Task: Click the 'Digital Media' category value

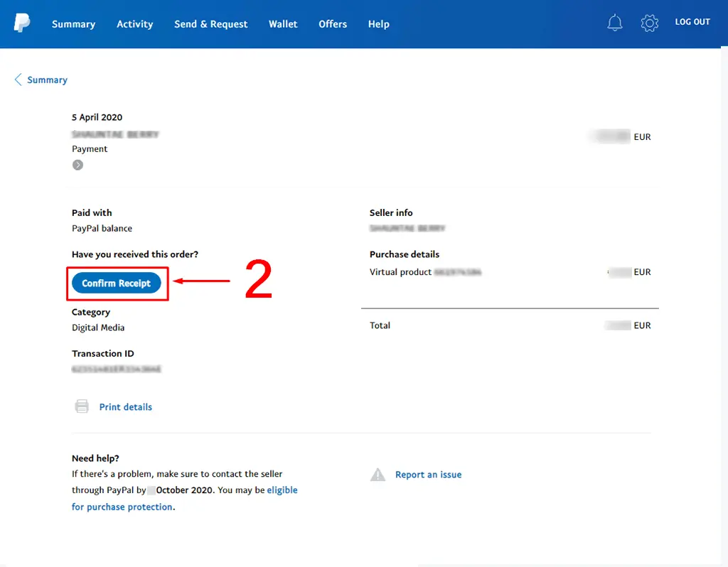Action: tap(98, 328)
